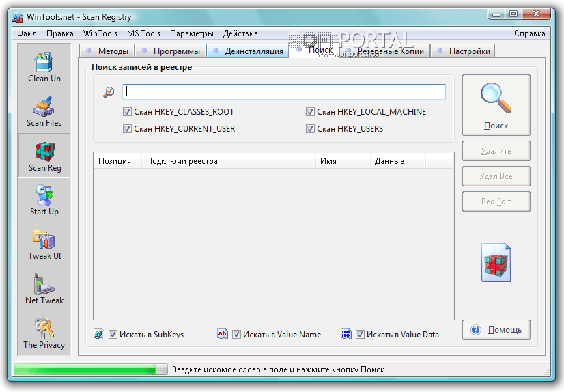Click the Value Data binary icon
Viewport: 564px width, 392px height.
coord(346,334)
